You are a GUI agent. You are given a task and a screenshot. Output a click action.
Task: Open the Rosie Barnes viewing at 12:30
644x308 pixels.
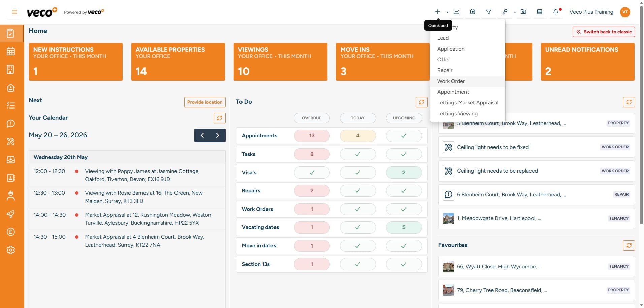[127, 197]
